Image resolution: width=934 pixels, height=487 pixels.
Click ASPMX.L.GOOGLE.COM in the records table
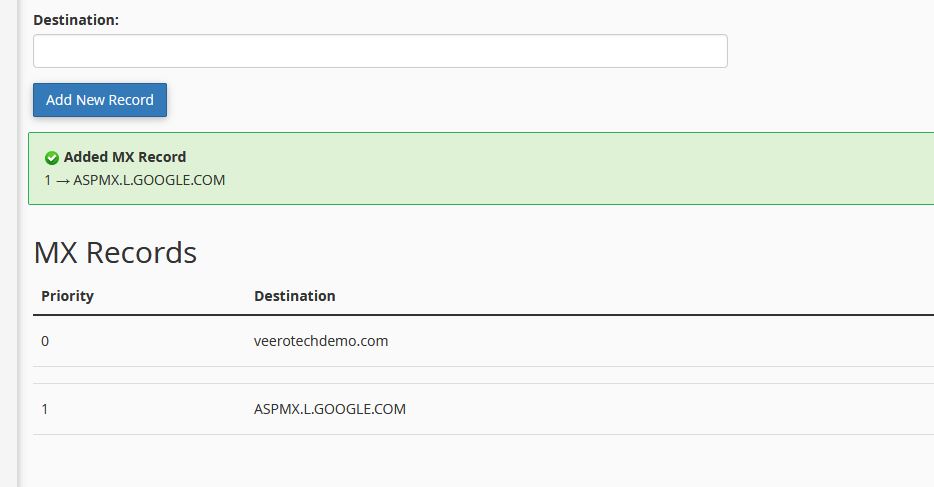[330, 409]
